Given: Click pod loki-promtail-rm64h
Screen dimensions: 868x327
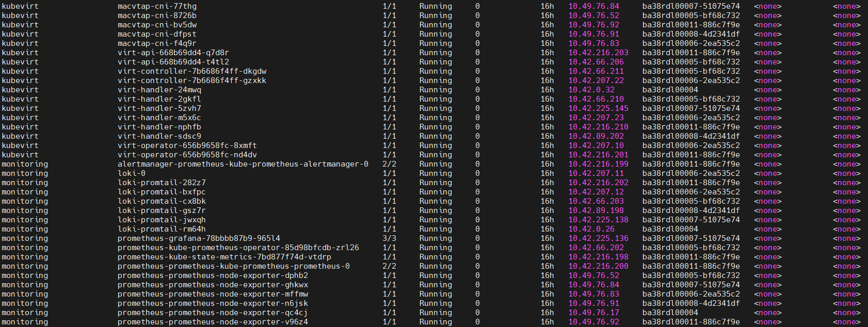Looking at the screenshot, I should (x=162, y=229).
